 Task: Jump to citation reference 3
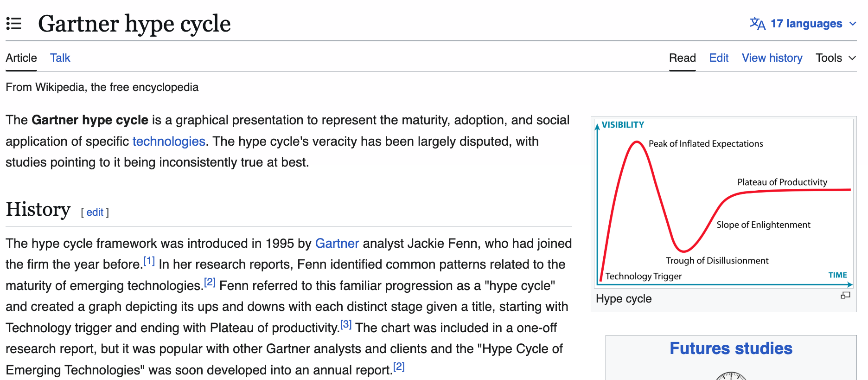pos(346,324)
